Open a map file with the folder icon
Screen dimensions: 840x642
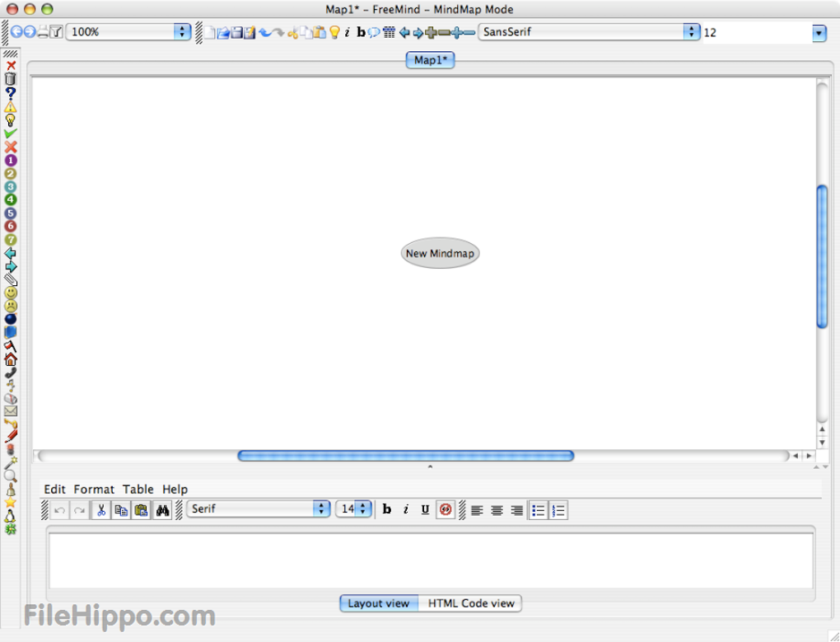[x=223, y=32]
